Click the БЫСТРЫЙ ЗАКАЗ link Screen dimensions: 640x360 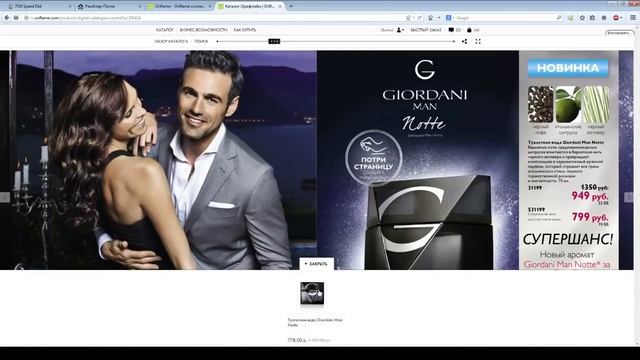click(x=426, y=30)
